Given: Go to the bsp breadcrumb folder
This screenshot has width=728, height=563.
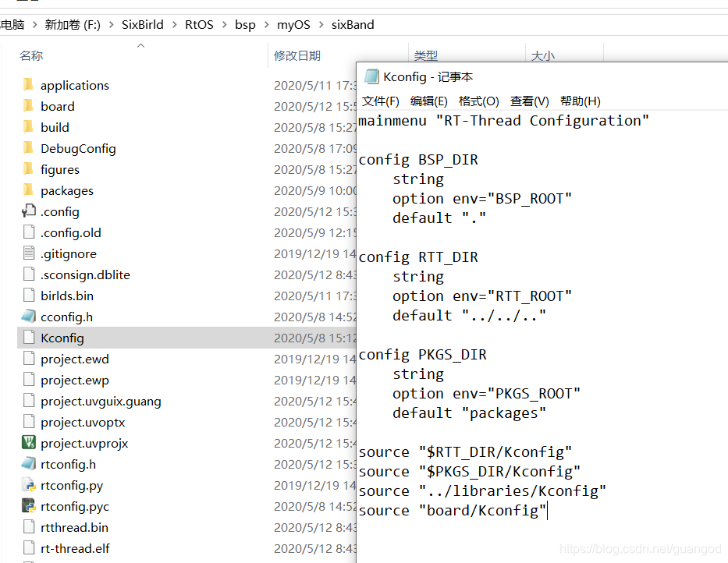Looking at the screenshot, I should tap(245, 25).
